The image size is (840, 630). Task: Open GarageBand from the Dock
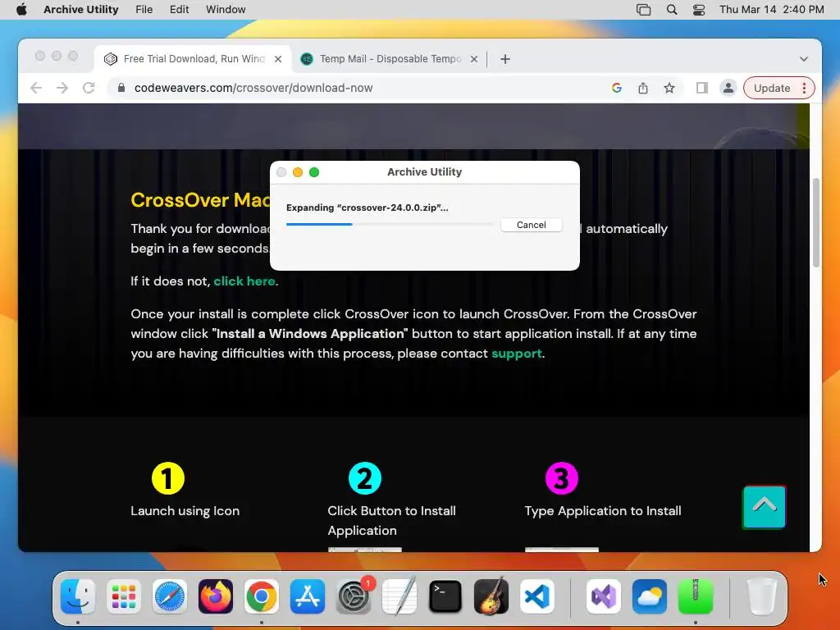tap(491, 596)
